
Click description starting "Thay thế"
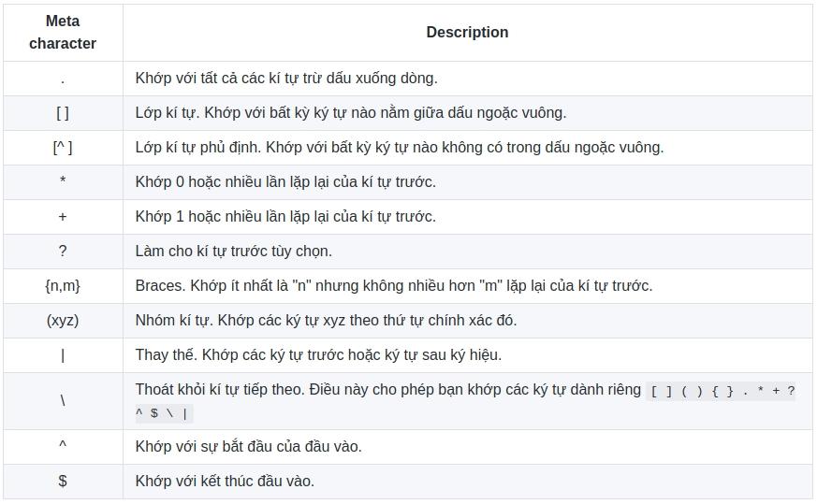[x=318, y=355]
